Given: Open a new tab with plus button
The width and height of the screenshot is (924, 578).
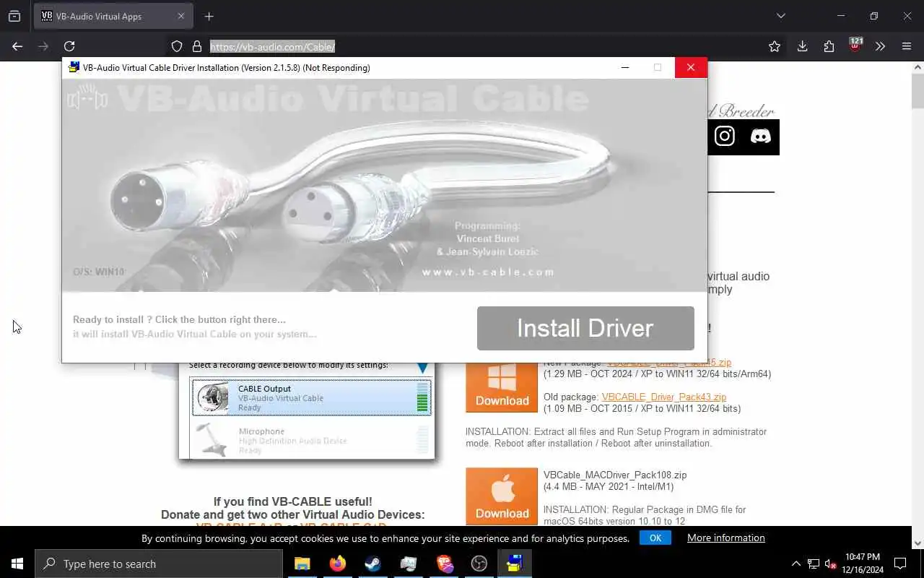Looking at the screenshot, I should coord(209,16).
